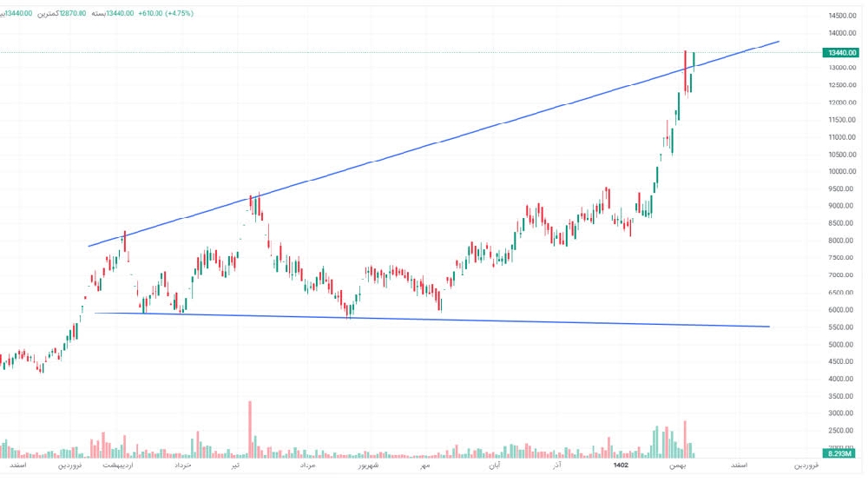Click the 2500.00 price axis label
This screenshot has height=489, width=868.
(x=842, y=430)
